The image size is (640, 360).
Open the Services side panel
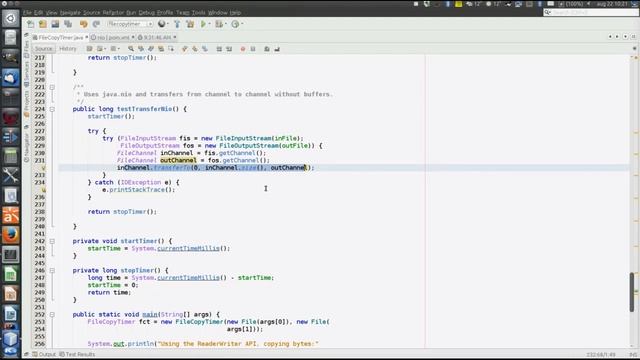27,73
